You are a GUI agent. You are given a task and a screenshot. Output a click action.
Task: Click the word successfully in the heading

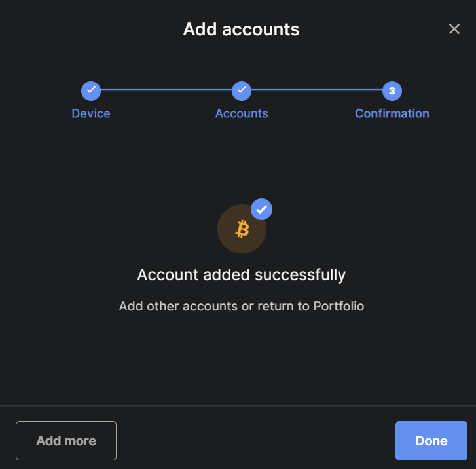300,275
